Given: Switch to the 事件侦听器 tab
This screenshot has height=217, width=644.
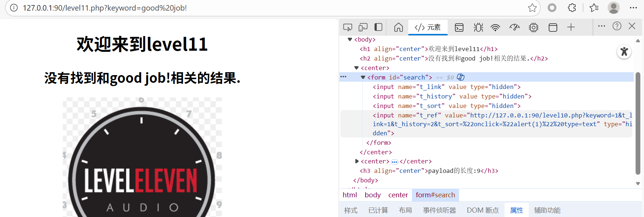Looking at the screenshot, I should (439, 210).
